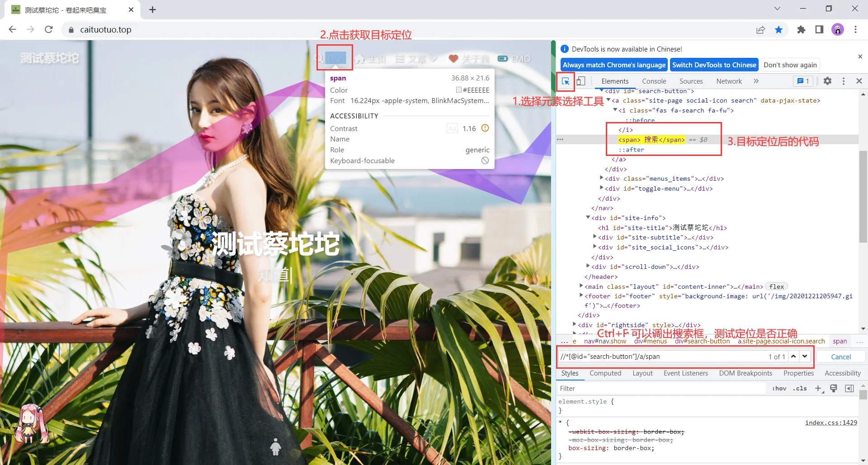Open the Event Listeners tab
This screenshot has height=465, width=868.
coord(686,373)
